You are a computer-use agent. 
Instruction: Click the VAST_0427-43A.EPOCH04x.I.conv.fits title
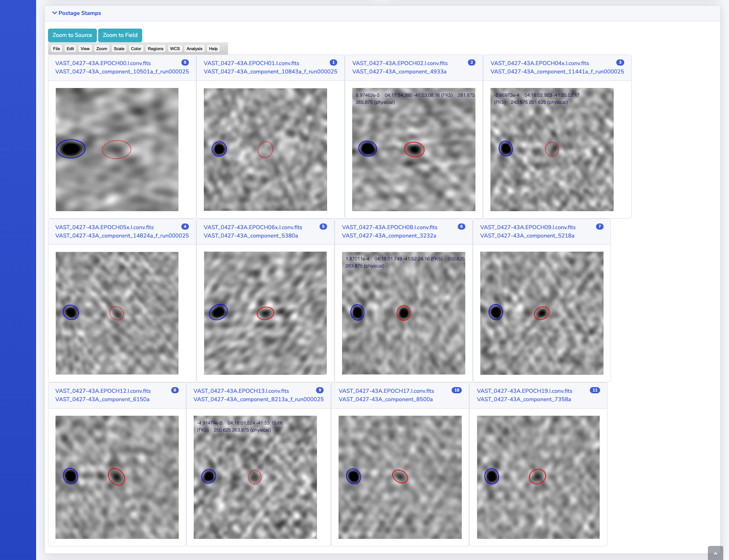540,63
